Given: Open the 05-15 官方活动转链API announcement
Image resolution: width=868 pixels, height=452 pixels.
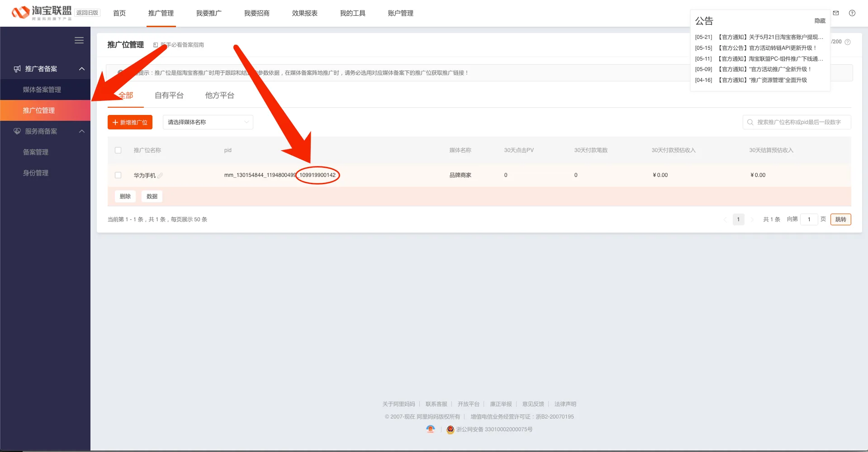Looking at the screenshot, I should [756, 48].
